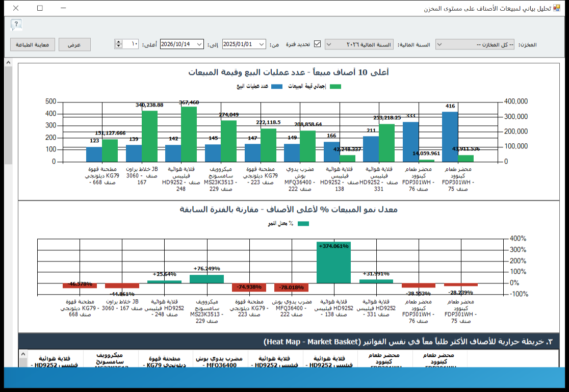Open the المخزن warehouse dropdown

coord(475,45)
